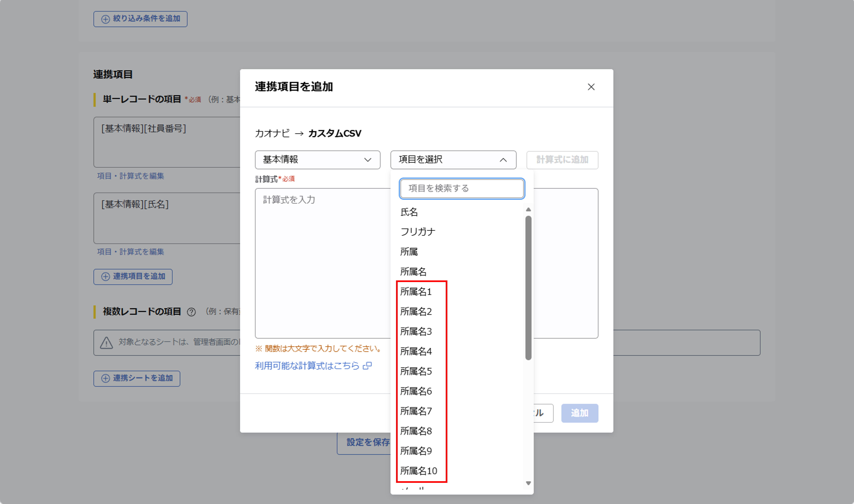The image size is (854, 504).
Task: Click the dropdown list scrollbar thumb
Action: coord(528,288)
